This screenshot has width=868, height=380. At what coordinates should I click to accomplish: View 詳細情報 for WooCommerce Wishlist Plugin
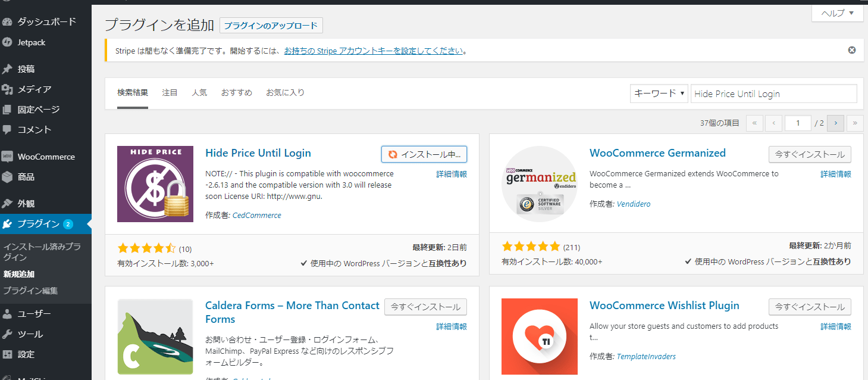click(x=836, y=326)
